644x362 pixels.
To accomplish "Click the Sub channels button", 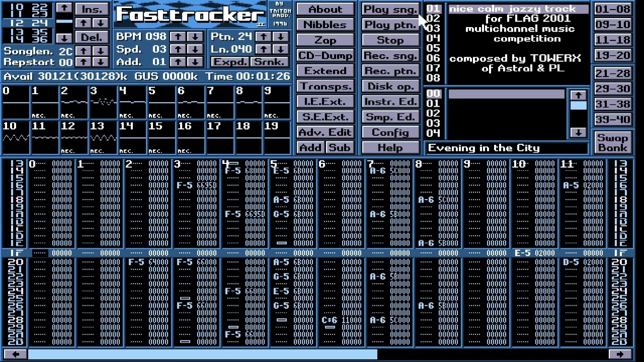I will pyautogui.click(x=340, y=147).
